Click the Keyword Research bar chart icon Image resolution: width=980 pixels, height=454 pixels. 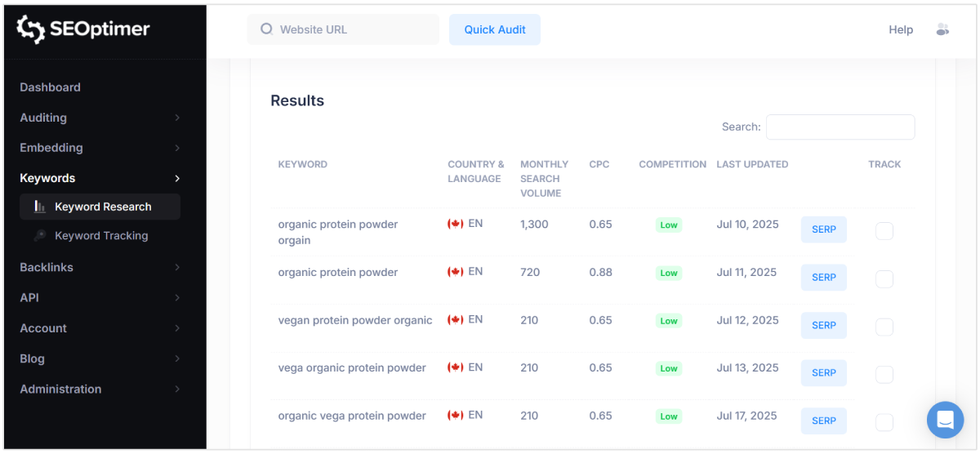point(39,207)
